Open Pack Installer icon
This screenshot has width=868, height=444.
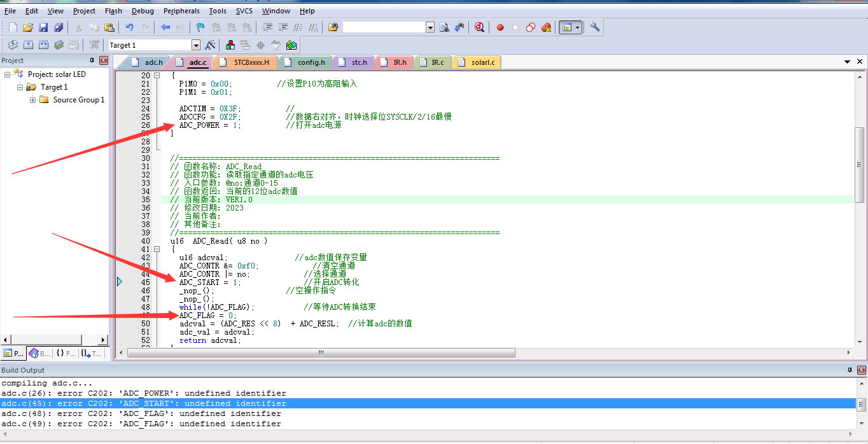(291, 45)
